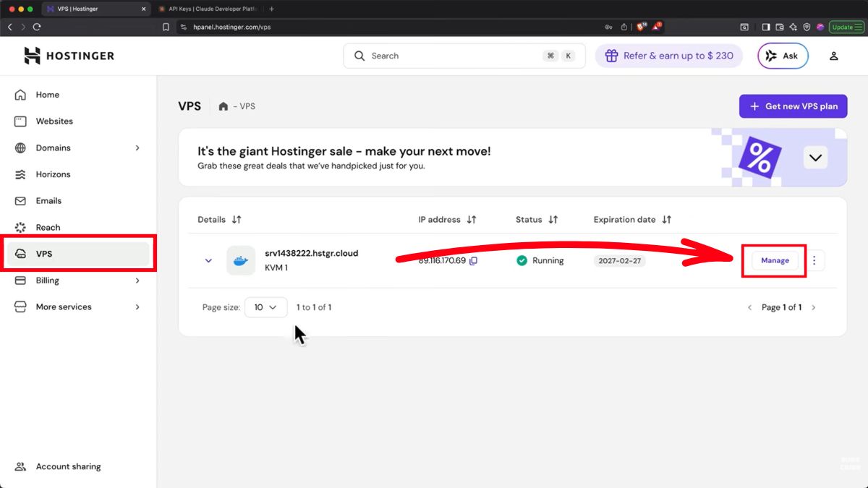
Task: Switch to API Keys browser tab
Action: click(x=206, y=9)
